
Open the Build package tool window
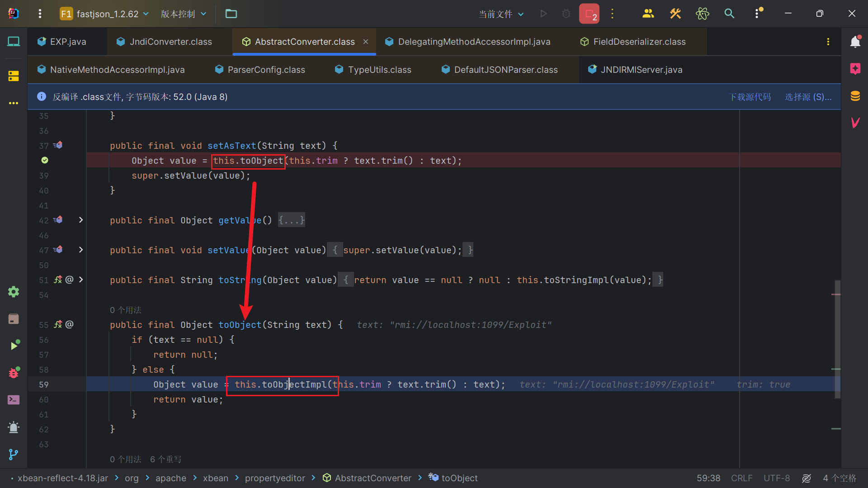tap(14, 319)
